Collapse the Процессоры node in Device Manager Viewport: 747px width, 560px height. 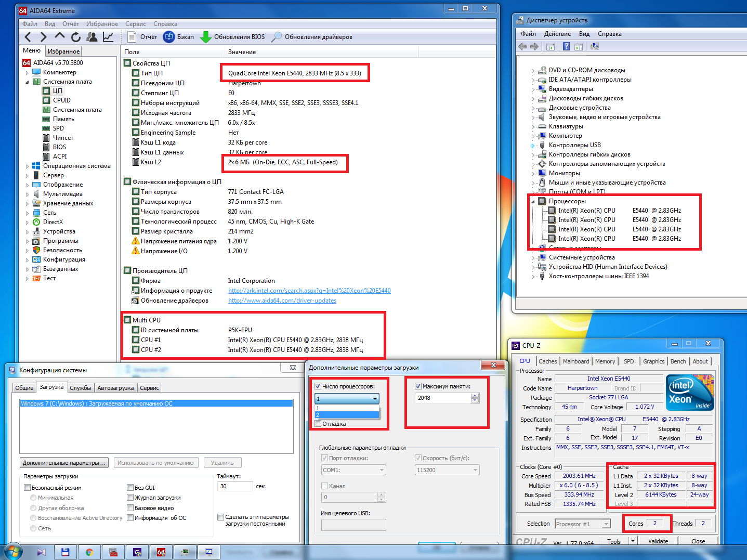click(533, 202)
